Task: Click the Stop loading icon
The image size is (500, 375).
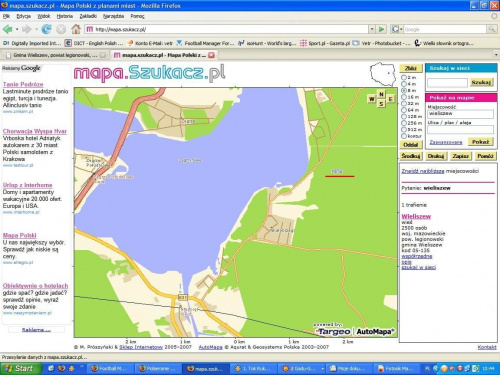Action: (61, 29)
